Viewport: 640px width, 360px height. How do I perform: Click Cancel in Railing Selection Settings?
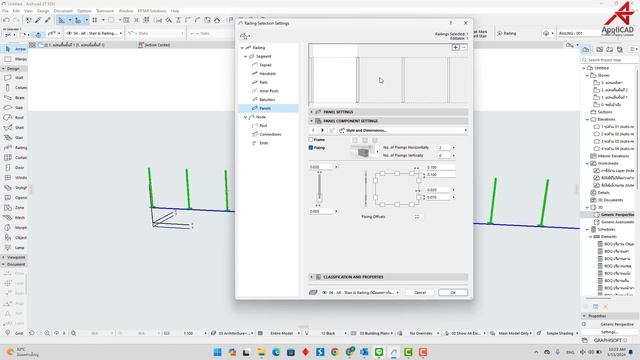[x=420, y=293]
